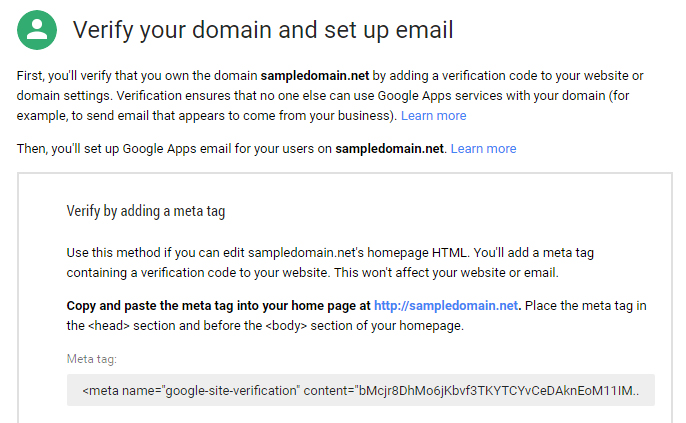This screenshot has height=423, width=686.
Task: Click the 'Verify by adding a meta tag' heading
Action: point(146,211)
